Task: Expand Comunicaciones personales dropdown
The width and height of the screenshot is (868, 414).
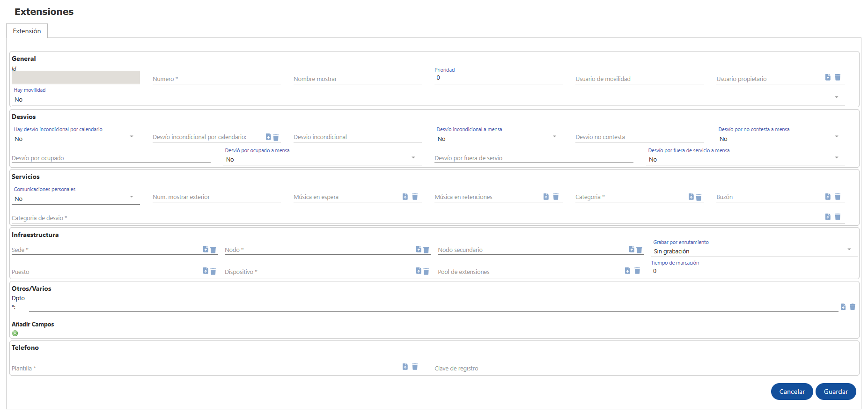Action: pyautogui.click(x=76, y=199)
